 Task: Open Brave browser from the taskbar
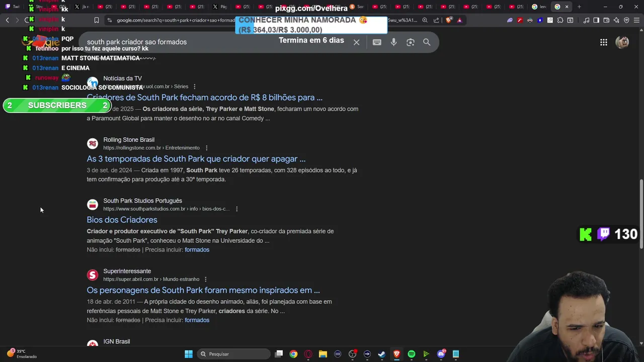tap(396, 354)
